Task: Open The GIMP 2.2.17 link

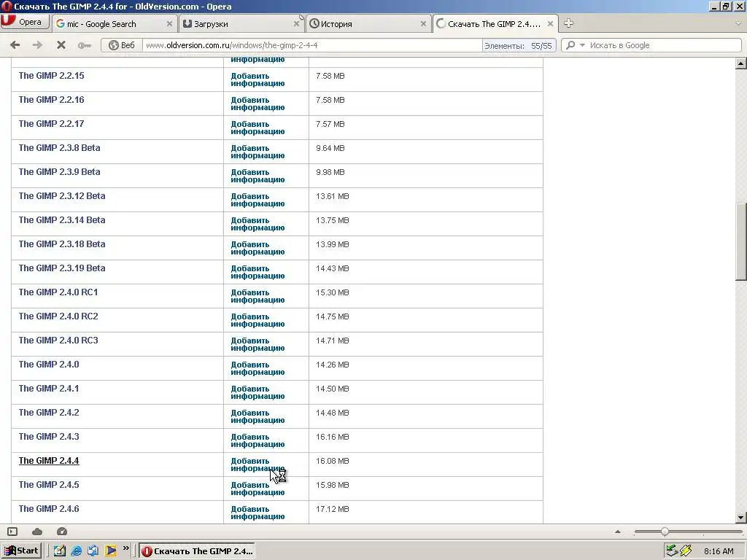Action: tap(52, 124)
